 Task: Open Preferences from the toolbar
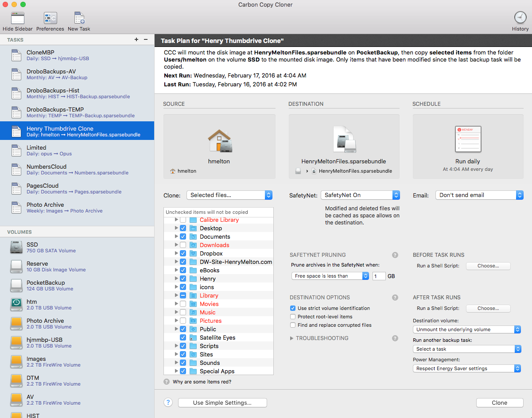point(50,18)
